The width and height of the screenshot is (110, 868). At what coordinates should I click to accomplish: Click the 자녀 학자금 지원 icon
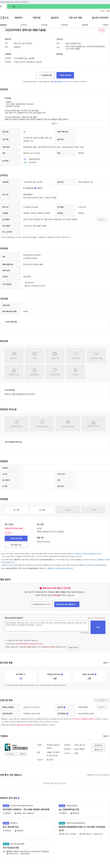[x=96, y=356]
